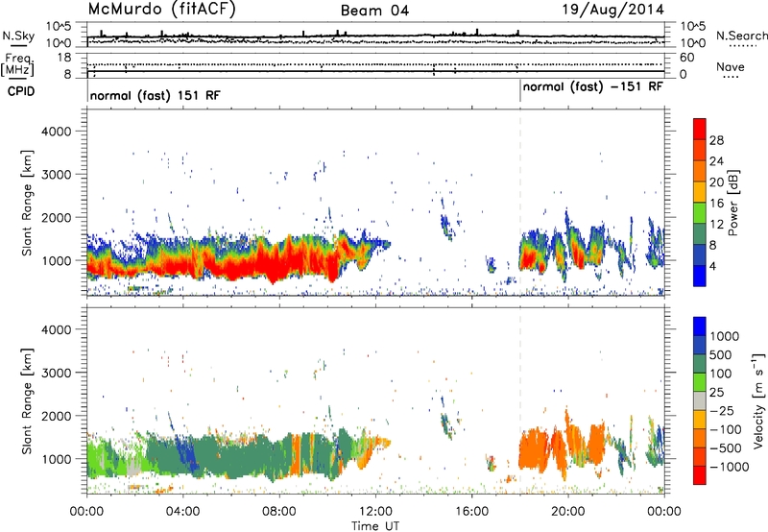Click the 'N.Sky' legend label
The height and width of the screenshot is (532, 768).
18,36
